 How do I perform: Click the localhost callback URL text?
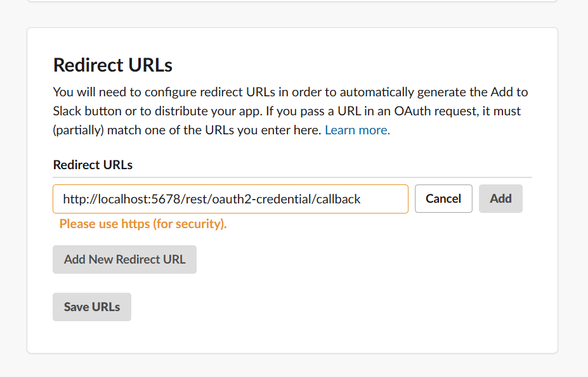pyautogui.click(x=211, y=198)
